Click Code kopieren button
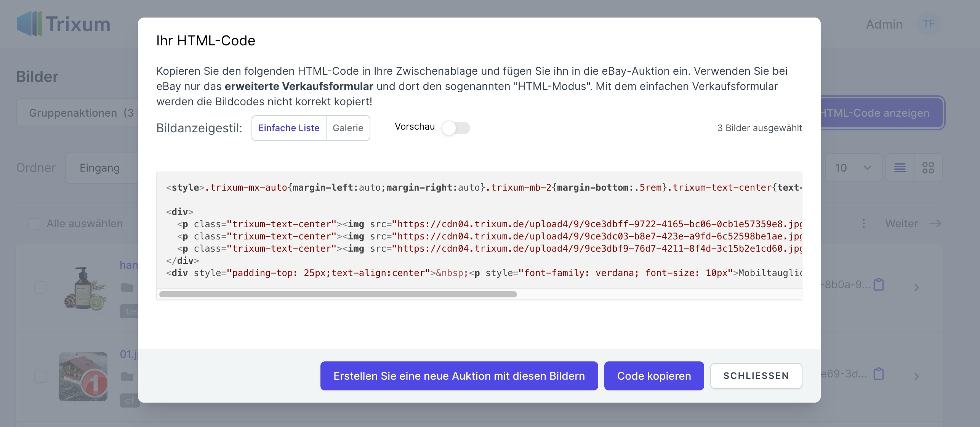 click(x=654, y=376)
